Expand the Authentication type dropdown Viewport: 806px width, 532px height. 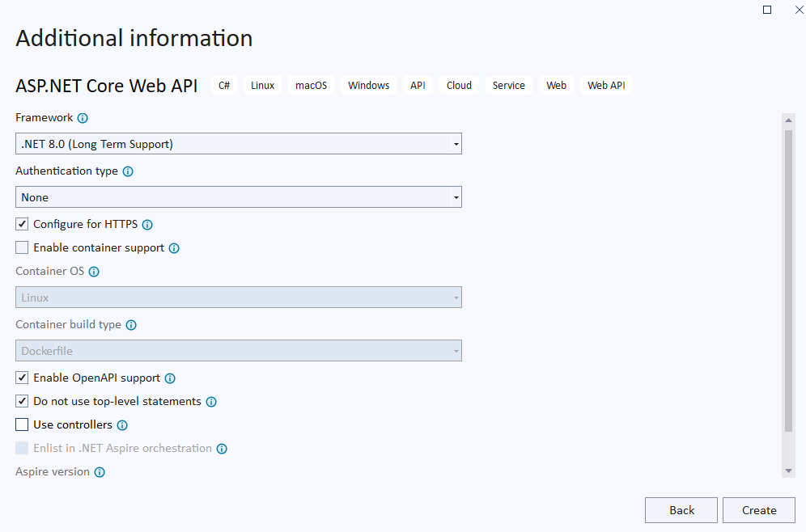[x=239, y=197]
